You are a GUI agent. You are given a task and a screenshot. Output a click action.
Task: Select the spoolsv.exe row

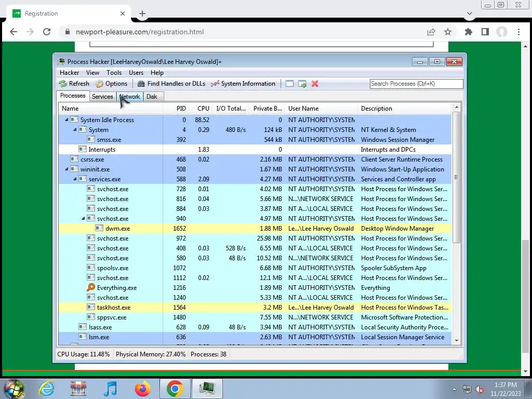[255, 268]
